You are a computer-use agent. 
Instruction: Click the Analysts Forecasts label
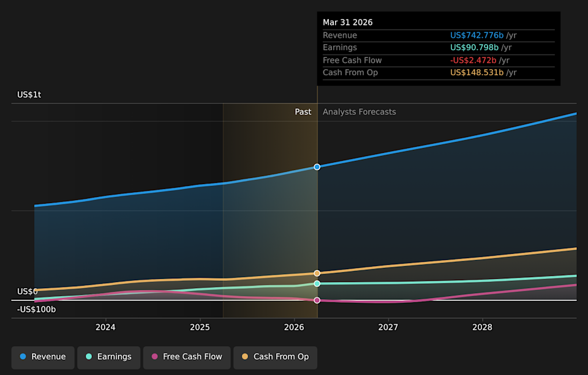pyautogui.click(x=360, y=112)
